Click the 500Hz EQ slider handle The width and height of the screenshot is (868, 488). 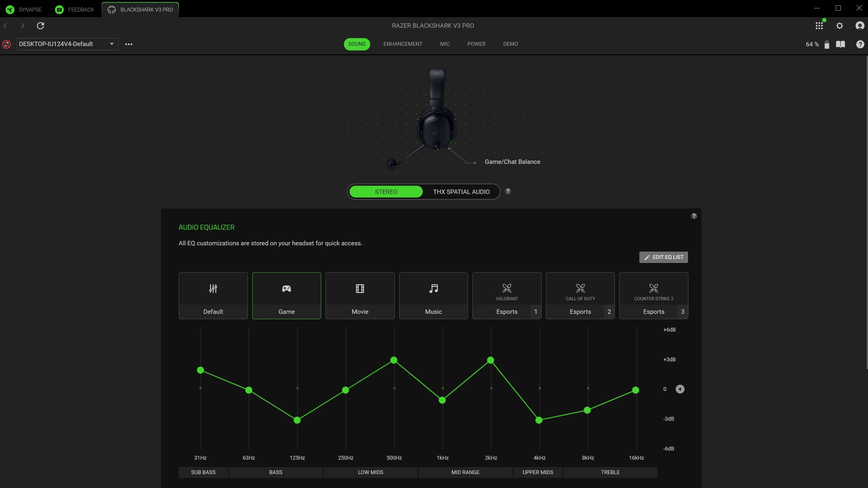(394, 360)
